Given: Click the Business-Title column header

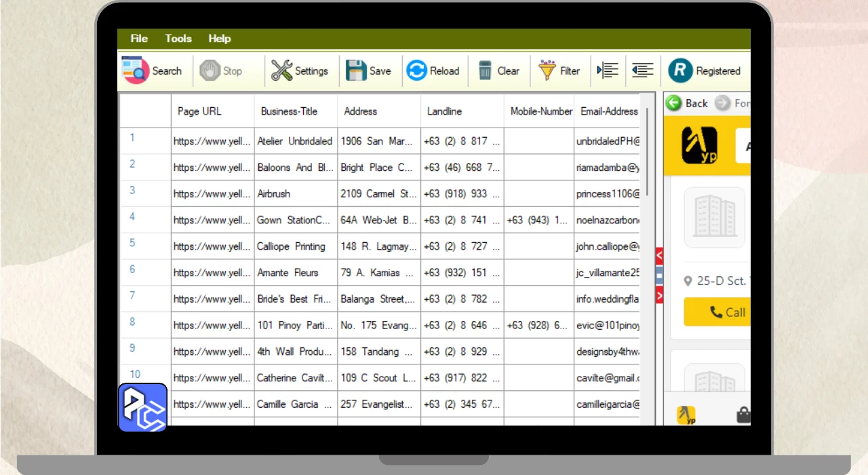Looking at the screenshot, I should [296, 111].
